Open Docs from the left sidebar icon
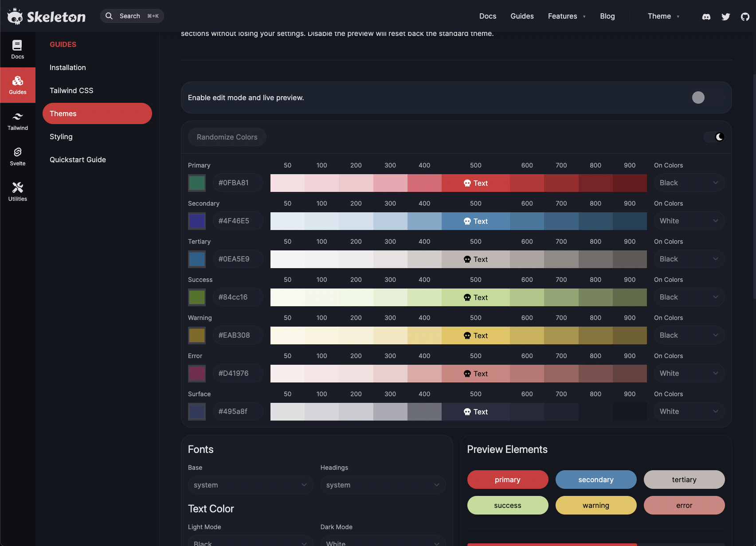The image size is (756, 546). click(17, 49)
